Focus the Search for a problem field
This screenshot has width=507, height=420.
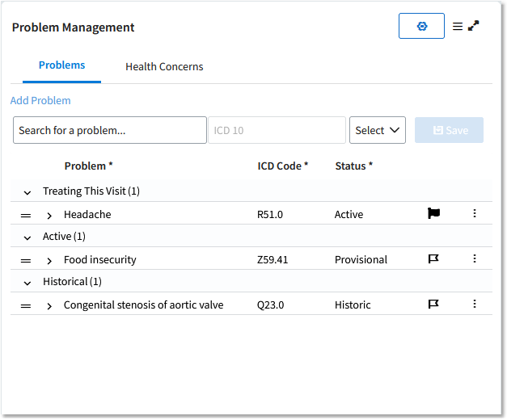(110, 130)
